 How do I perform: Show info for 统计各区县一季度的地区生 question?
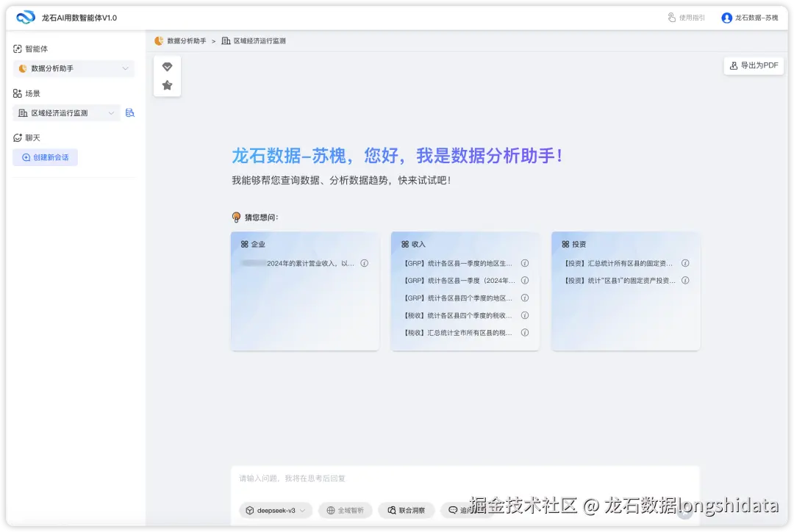point(525,263)
